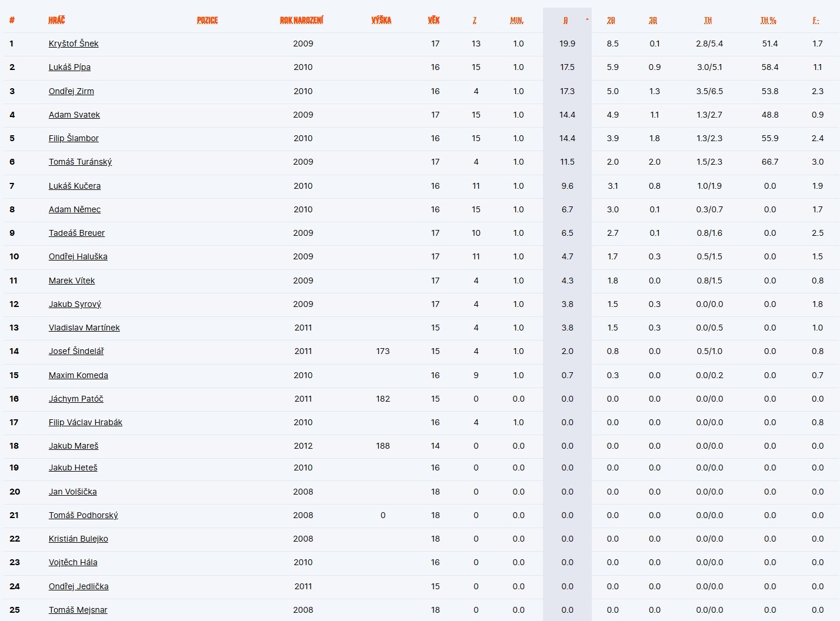The image size is (840, 621).
Task: Sort the table by HRÁČ column
Action: click(56, 21)
